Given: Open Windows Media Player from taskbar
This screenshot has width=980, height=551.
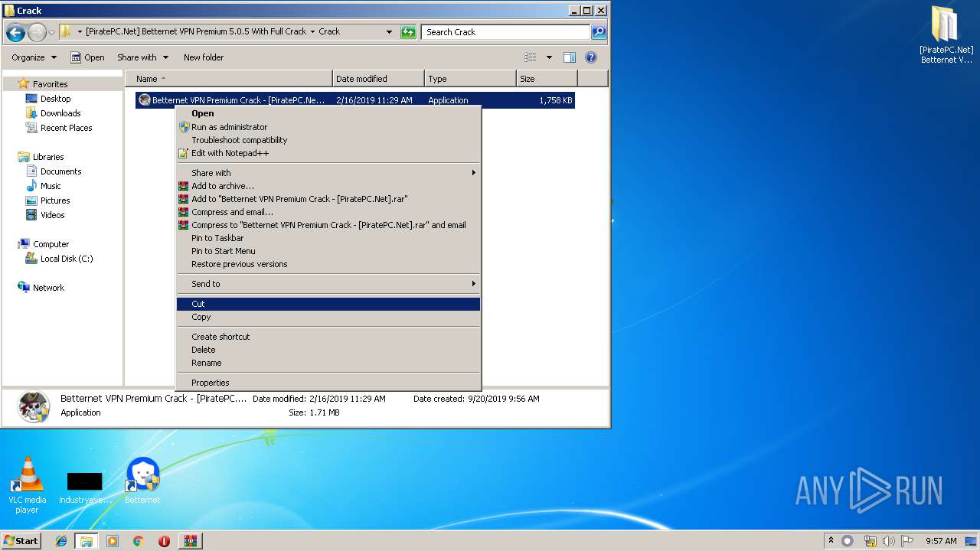Looking at the screenshot, I should click(x=113, y=541).
